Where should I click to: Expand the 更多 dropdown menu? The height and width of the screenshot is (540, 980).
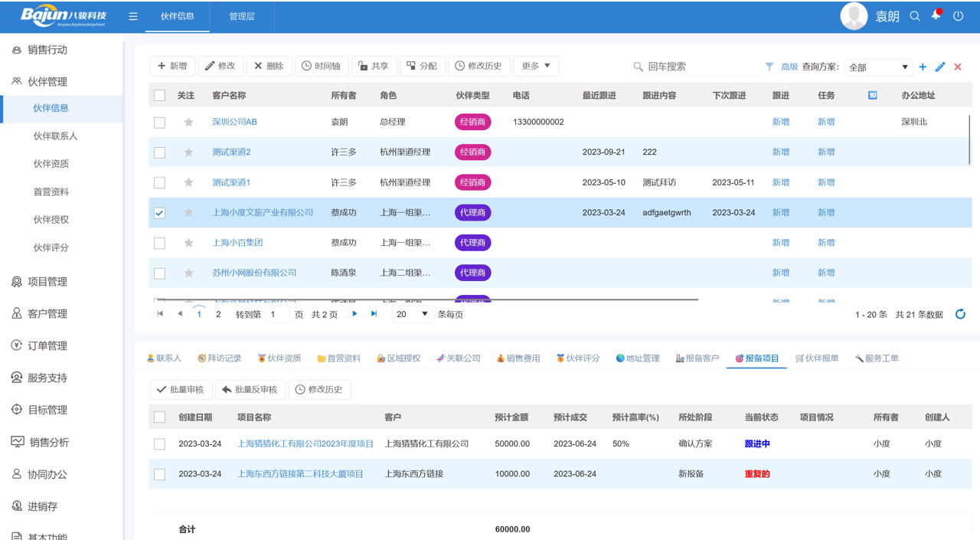535,66
